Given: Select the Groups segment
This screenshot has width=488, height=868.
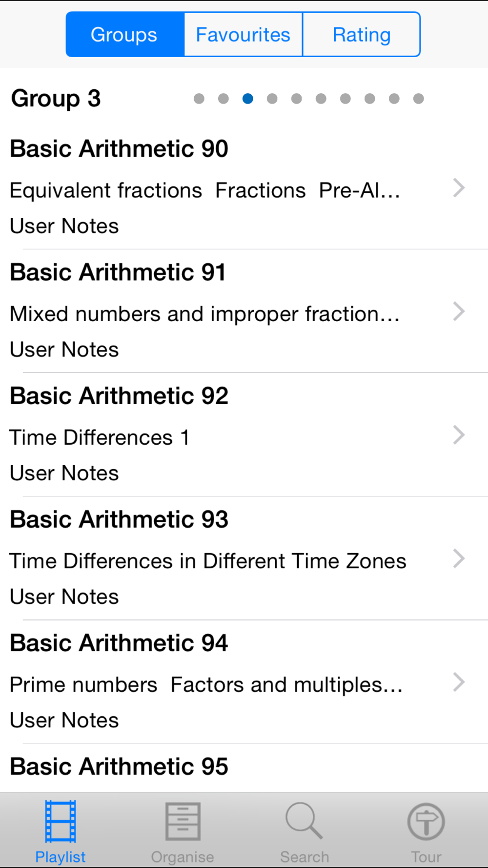Looking at the screenshot, I should coord(125,35).
